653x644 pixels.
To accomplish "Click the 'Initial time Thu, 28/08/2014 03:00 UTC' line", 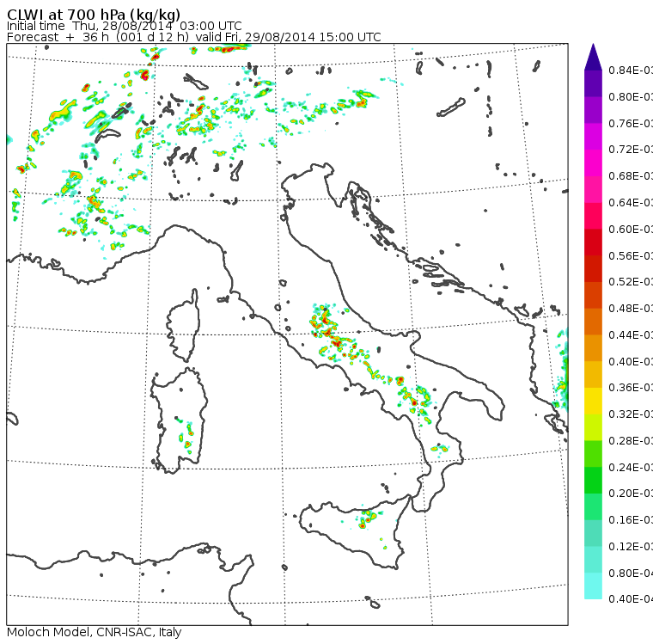I will pos(124,26).
